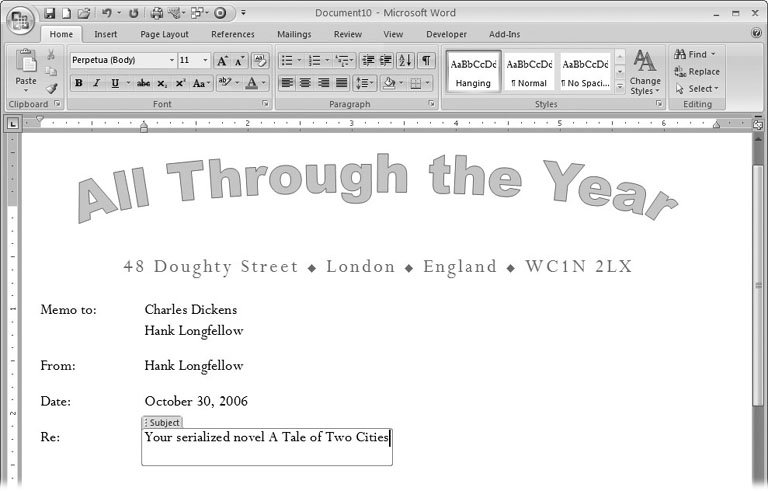Viewport: 768px width, 491px height.
Task: Create a new document from Quick Access toolbar
Action: [67, 13]
